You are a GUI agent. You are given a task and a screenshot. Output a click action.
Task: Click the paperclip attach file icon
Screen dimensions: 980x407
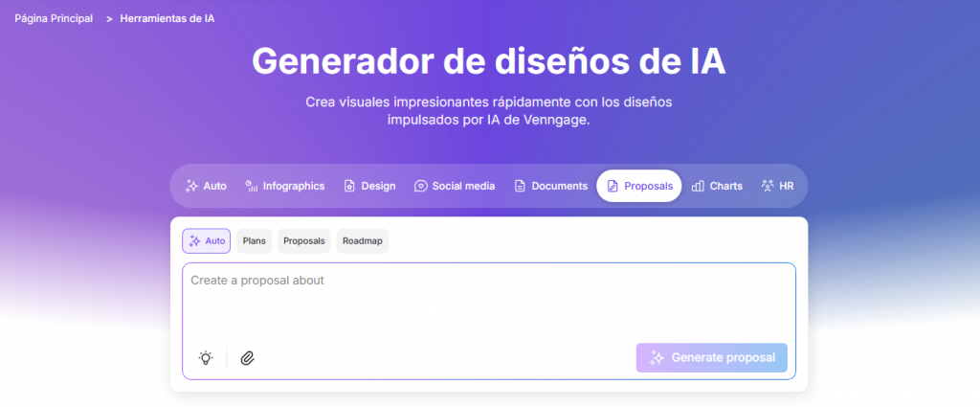click(x=247, y=358)
